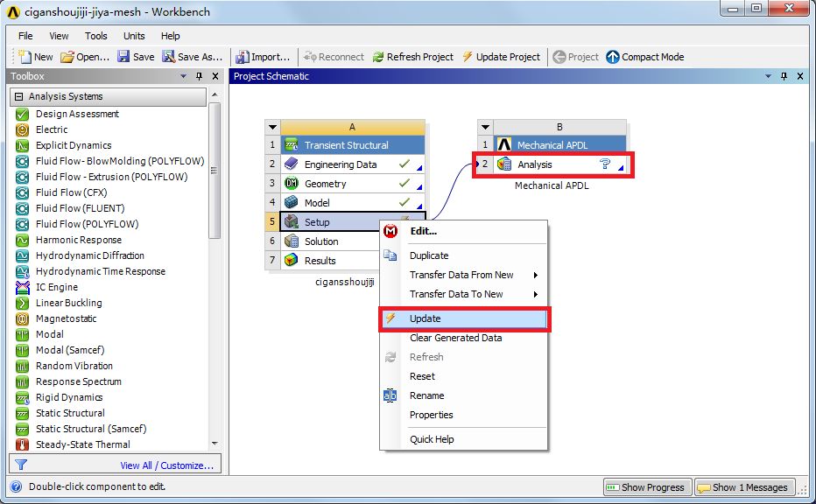Viewport: 816px width, 504px height.
Task: Click Open... in the toolbar
Action: pyautogui.click(x=85, y=57)
